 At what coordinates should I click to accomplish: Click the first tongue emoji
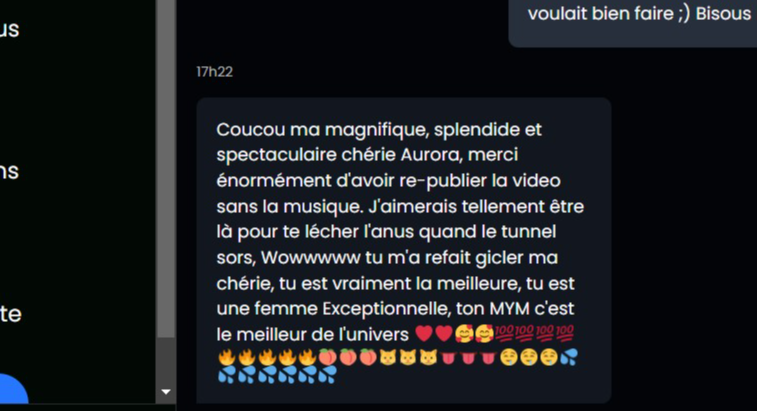coord(448,358)
